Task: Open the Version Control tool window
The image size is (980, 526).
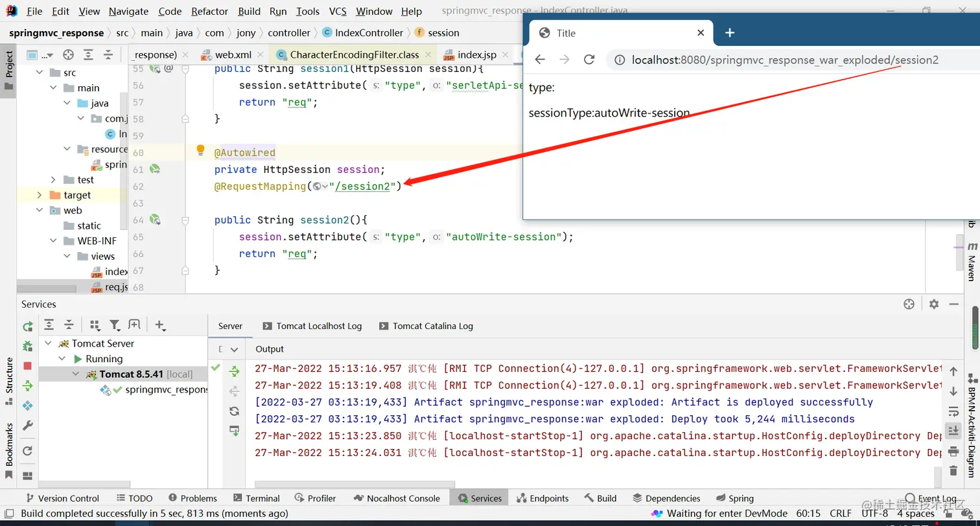Action: click(x=62, y=498)
